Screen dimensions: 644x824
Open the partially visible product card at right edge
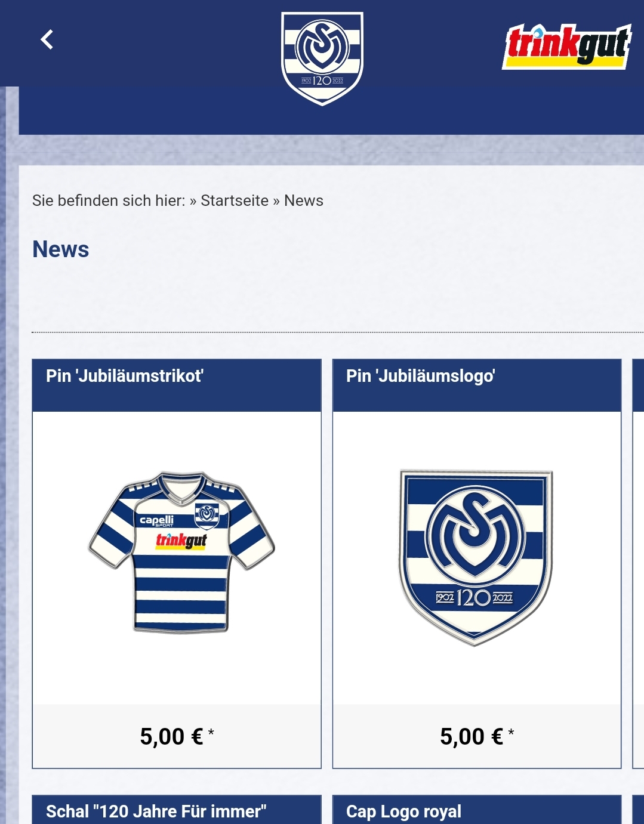pyautogui.click(x=638, y=563)
